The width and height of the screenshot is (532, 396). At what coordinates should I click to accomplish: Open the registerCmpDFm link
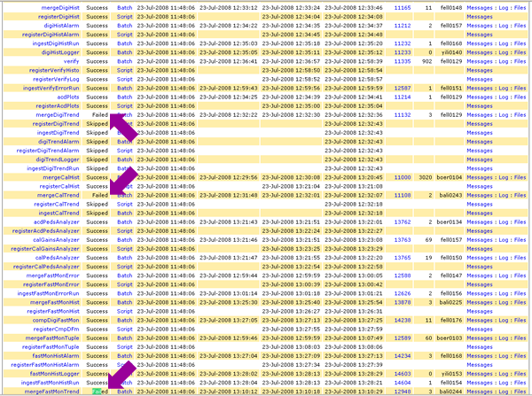[x=57, y=330]
